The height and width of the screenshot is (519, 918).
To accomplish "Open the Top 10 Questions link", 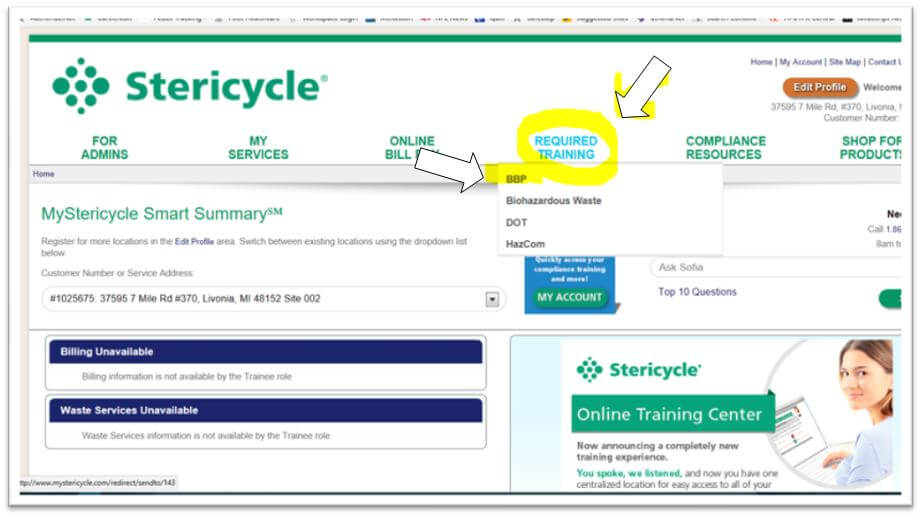I will [x=697, y=292].
